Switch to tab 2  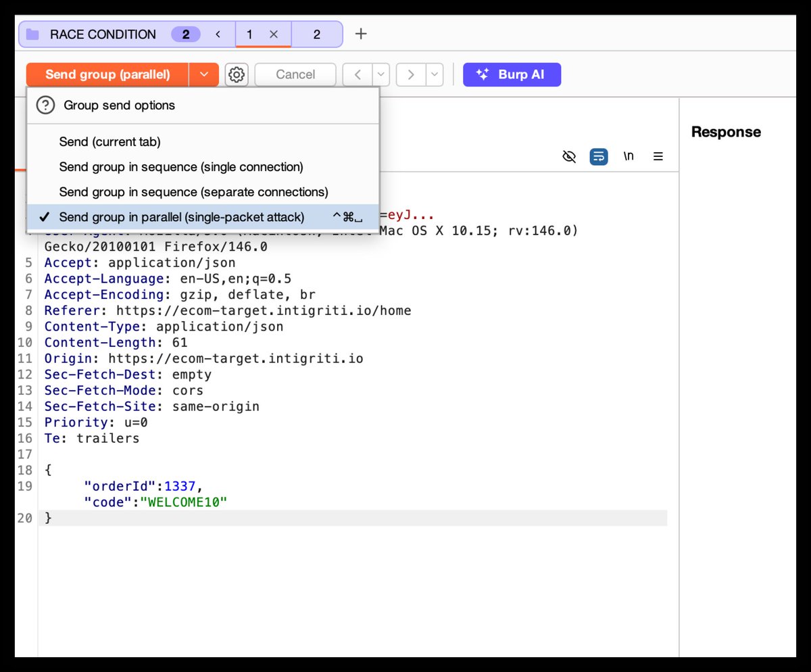(x=316, y=34)
